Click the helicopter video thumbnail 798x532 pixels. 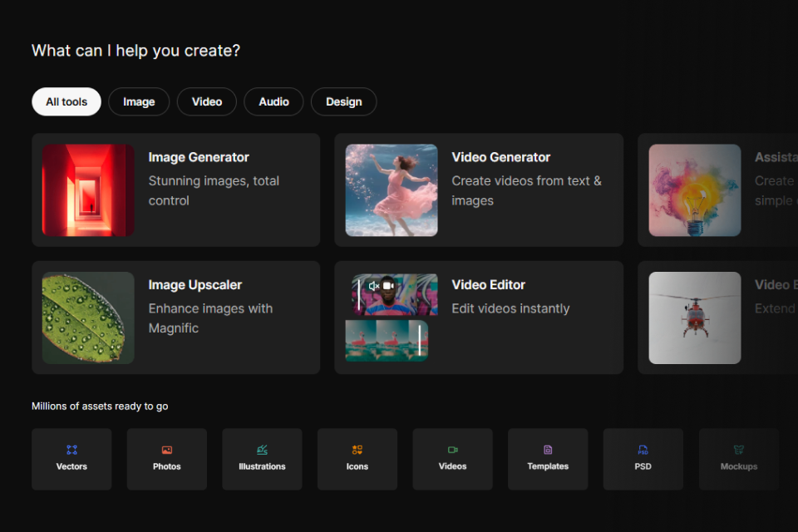click(x=695, y=318)
